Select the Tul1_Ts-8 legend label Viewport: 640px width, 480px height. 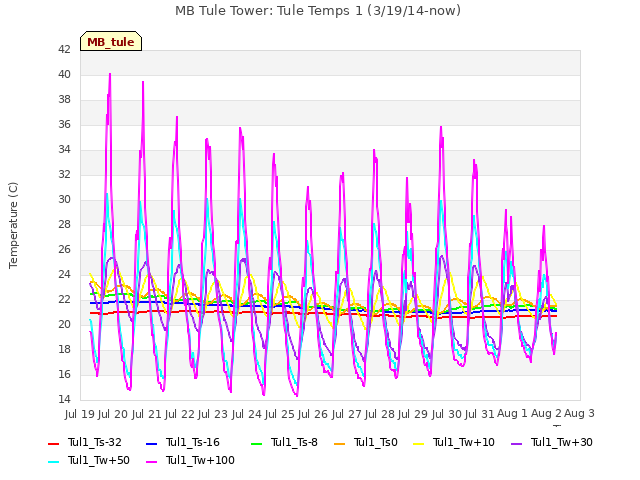294,442
